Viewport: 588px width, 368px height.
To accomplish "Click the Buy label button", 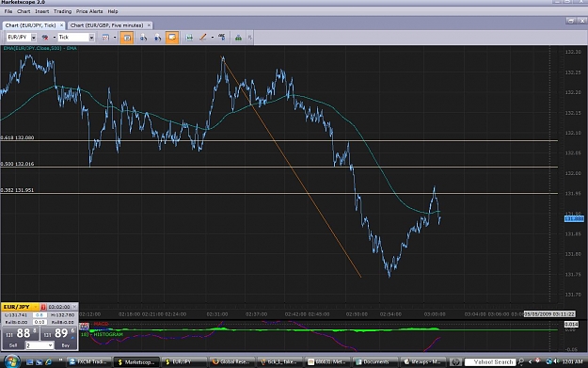I will click(66, 345).
